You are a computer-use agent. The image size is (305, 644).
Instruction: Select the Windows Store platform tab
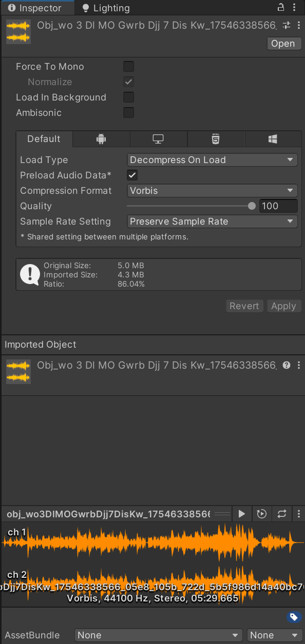pyautogui.click(x=273, y=139)
